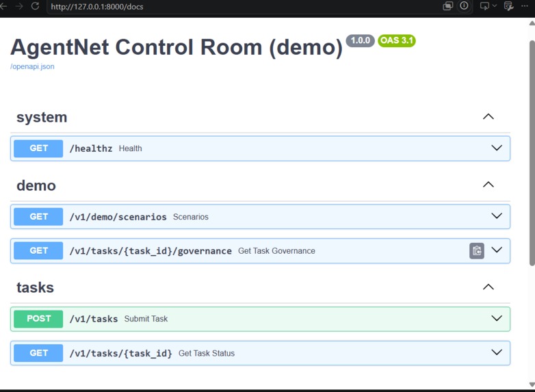The image size is (535, 392).
Task: Click the GET badge for Get Task Status
Action: click(x=38, y=353)
